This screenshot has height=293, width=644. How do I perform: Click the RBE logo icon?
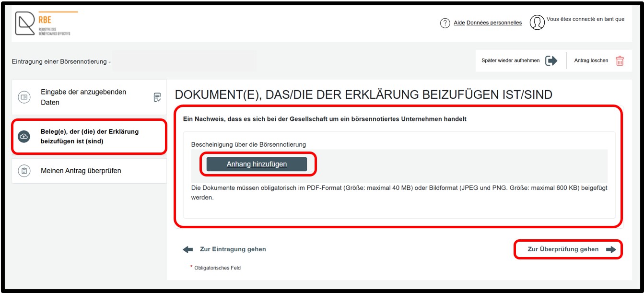coord(25,23)
